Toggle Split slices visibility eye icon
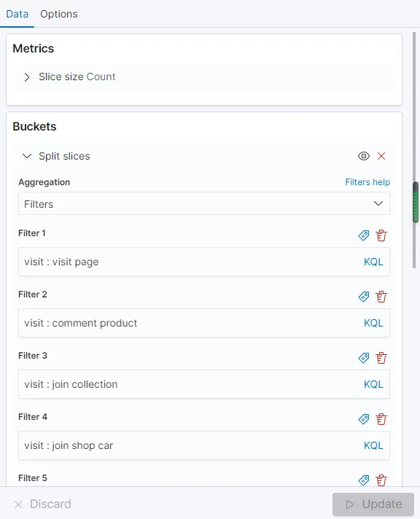The image size is (420, 519). [364, 156]
